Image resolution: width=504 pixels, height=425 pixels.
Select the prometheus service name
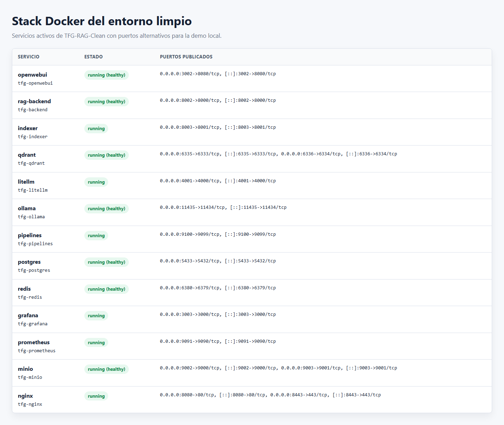34,342
